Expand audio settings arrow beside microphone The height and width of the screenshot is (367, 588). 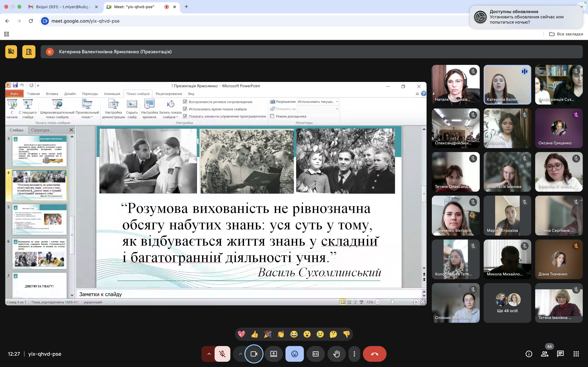[x=209, y=354]
